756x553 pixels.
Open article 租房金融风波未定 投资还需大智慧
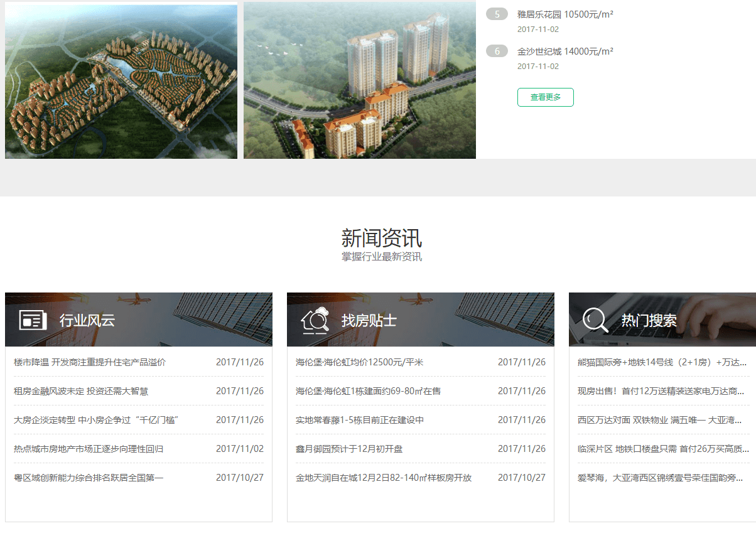(82, 390)
